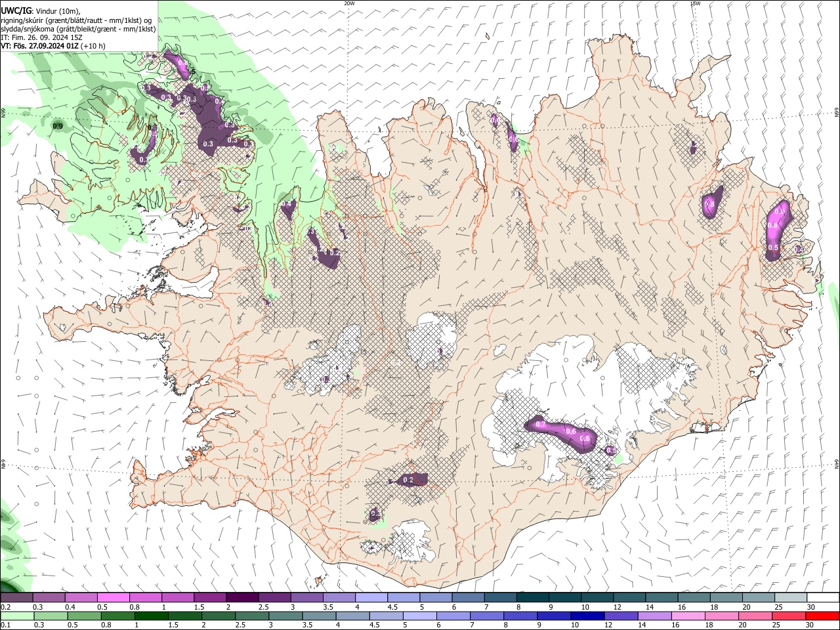Image resolution: width=840 pixels, height=630 pixels.
Task: Click the 'UWC/IG: Vindur (10m),' title text
Action: click(x=41, y=10)
